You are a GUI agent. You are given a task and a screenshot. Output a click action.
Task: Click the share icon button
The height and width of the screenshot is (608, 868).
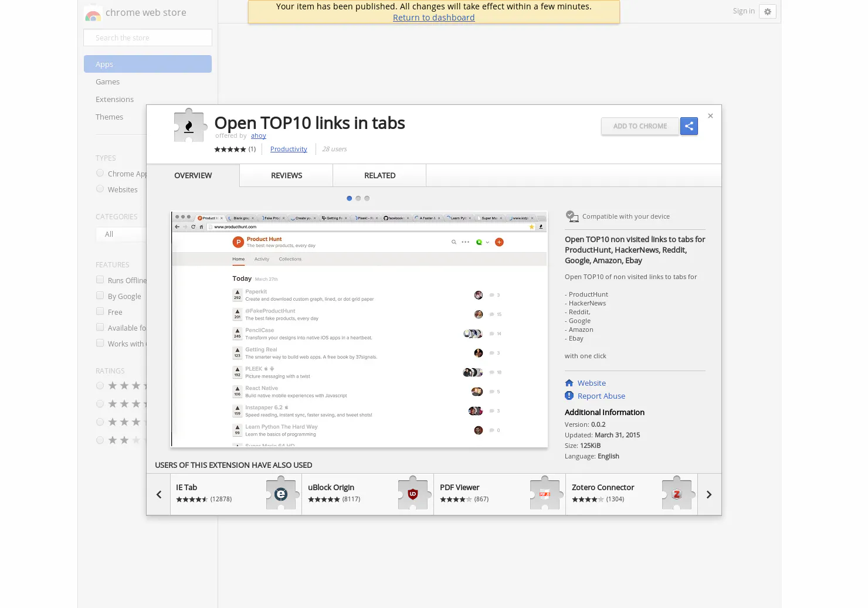(x=689, y=126)
